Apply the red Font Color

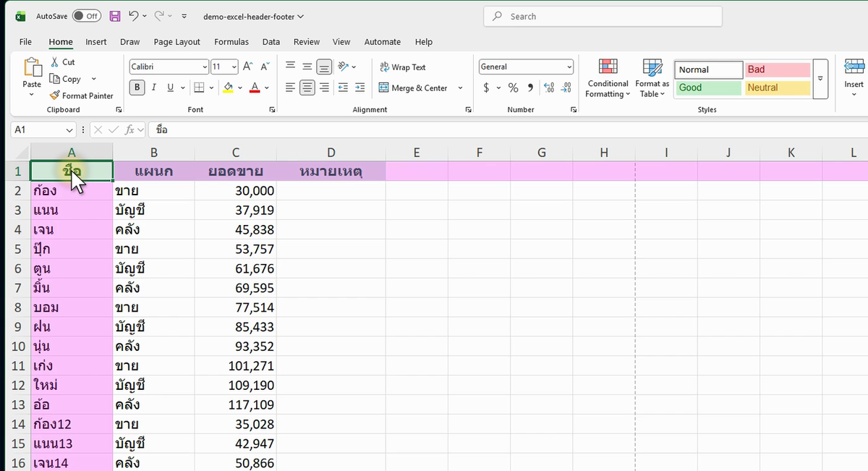(x=255, y=88)
